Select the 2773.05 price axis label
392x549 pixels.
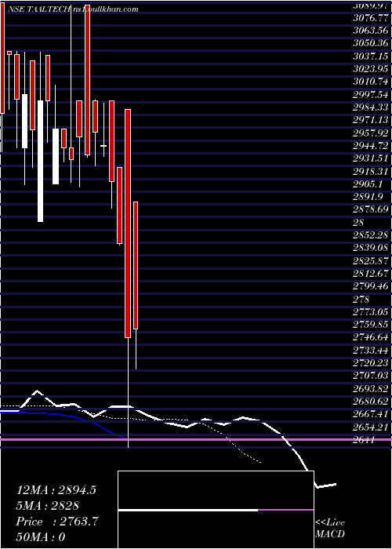coord(370,312)
